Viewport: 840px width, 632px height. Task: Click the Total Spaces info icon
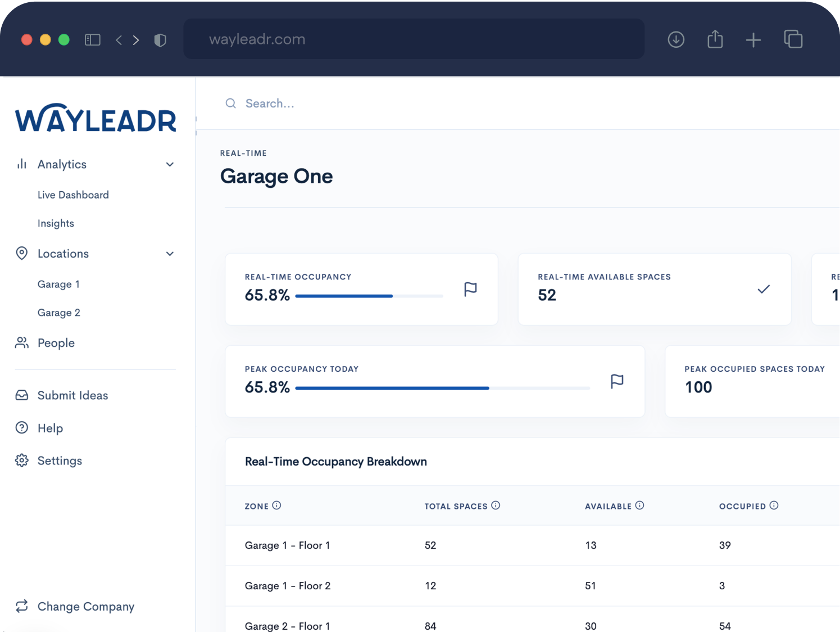[x=495, y=505]
